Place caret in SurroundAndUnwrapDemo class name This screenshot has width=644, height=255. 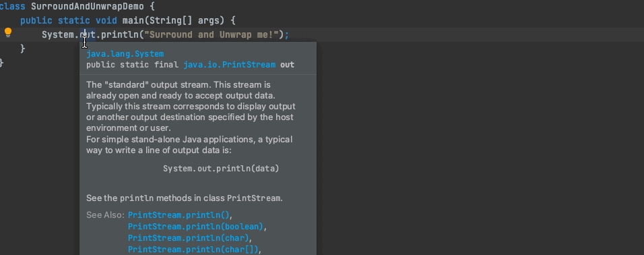(88, 7)
